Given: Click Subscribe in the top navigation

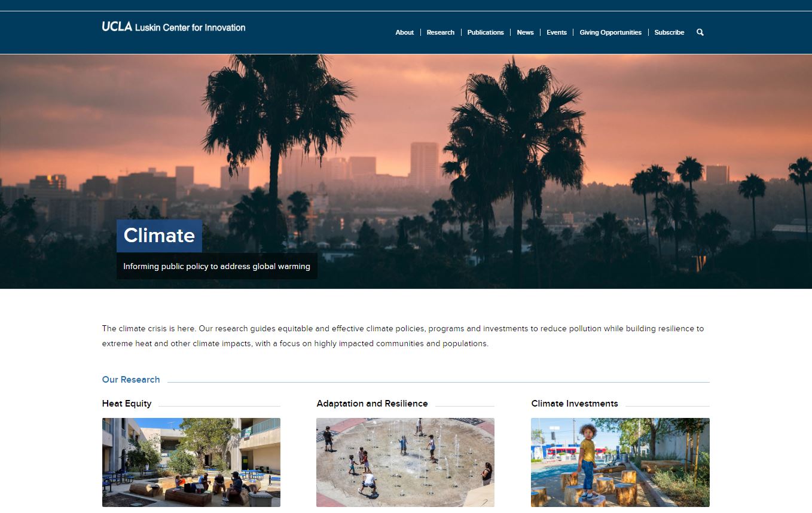Looking at the screenshot, I should 669,32.
